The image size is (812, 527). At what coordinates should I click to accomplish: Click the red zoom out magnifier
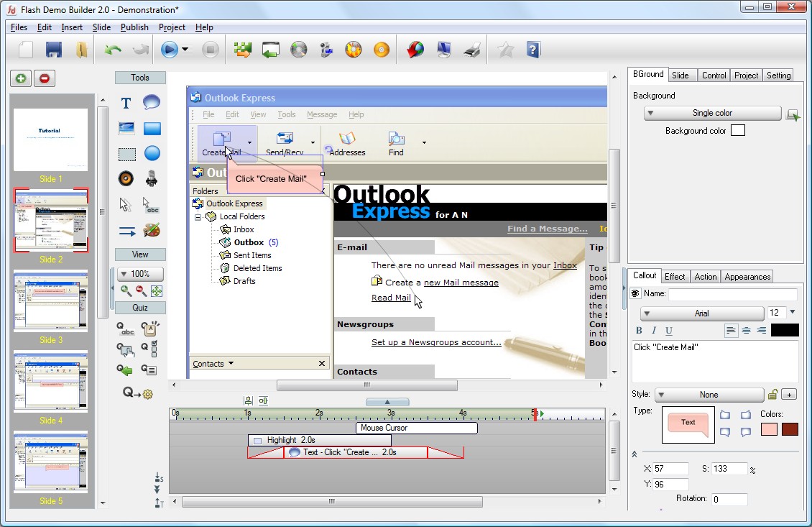(x=141, y=290)
